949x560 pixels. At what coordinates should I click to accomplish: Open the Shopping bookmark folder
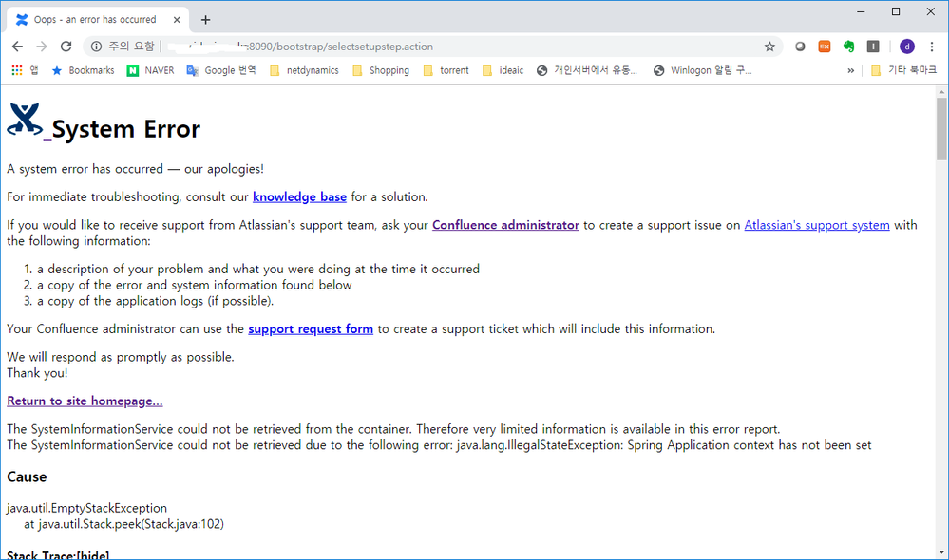pos(381,70)
